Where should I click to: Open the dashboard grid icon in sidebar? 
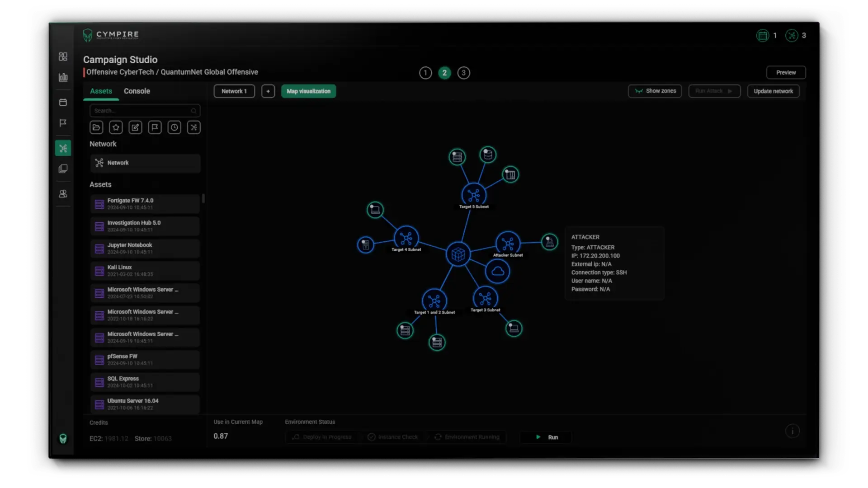click(63, 56)
